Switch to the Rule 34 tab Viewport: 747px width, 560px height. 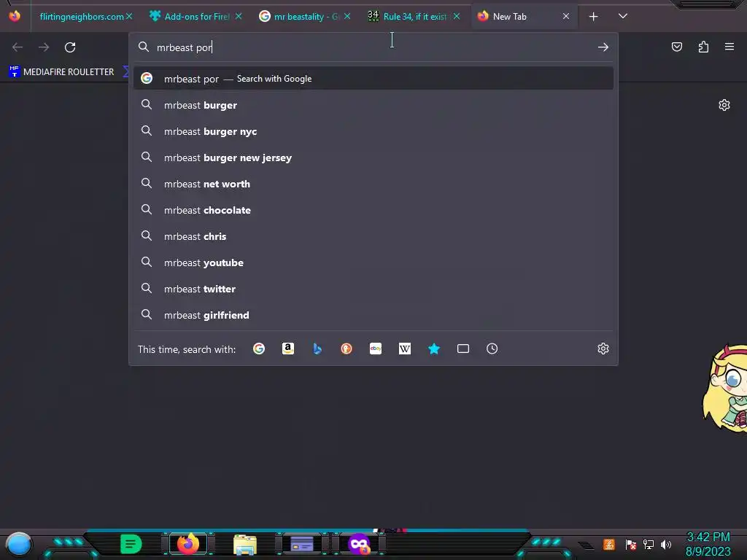[414, 17]
